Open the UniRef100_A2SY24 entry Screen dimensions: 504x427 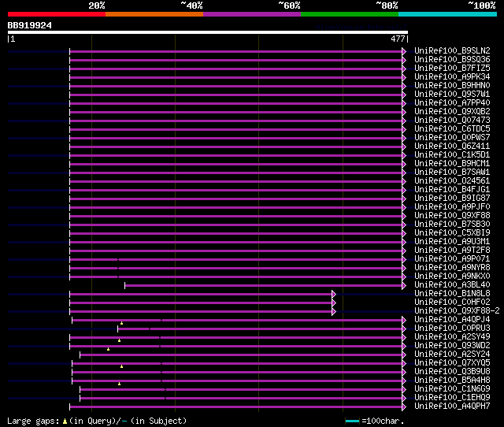[452, 355]
